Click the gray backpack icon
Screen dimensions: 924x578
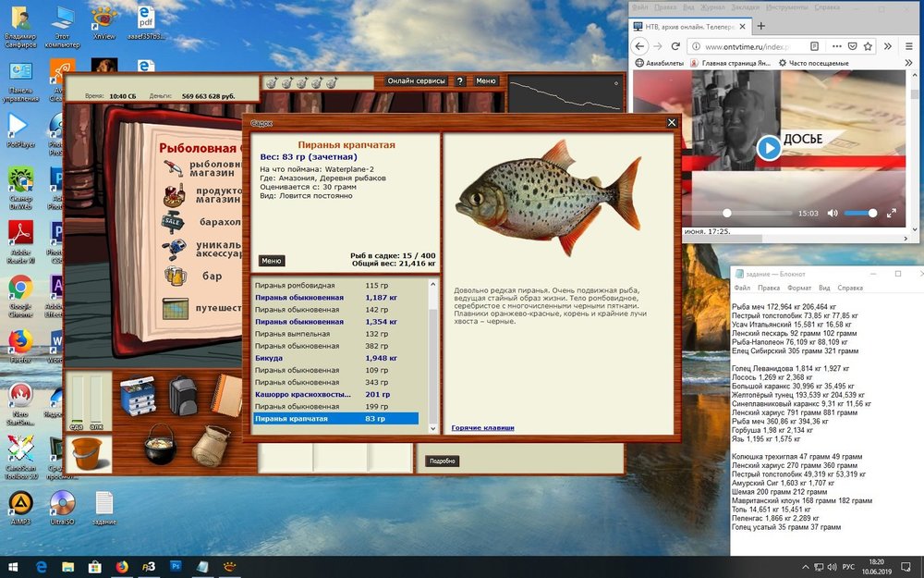click(x=183, y=395)
